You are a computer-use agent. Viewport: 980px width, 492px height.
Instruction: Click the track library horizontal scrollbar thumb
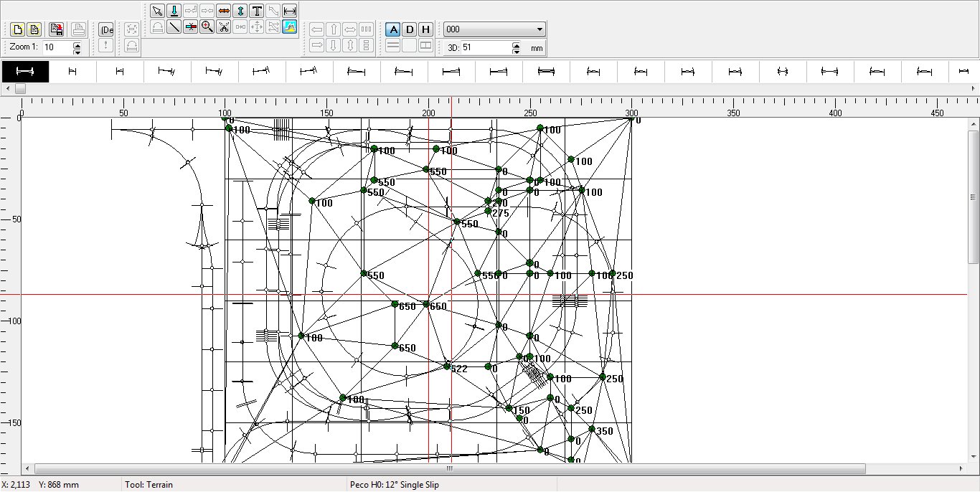pyautogui.click(x=20, y=89)
